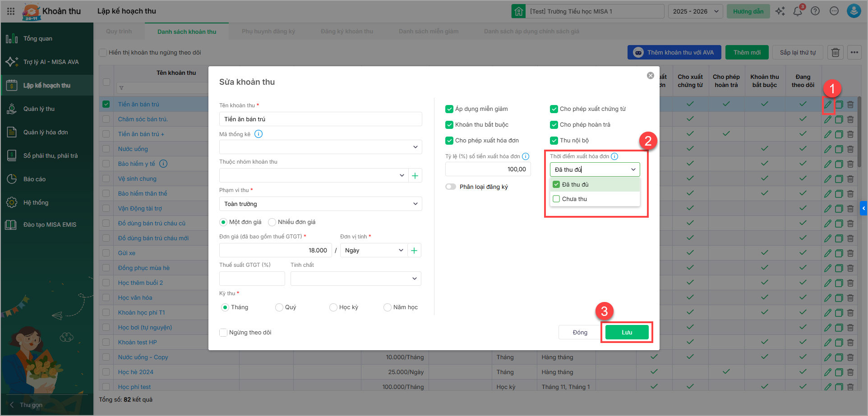Open Quản lý hóa đơn in sidebar

click(x=46, y=132)
